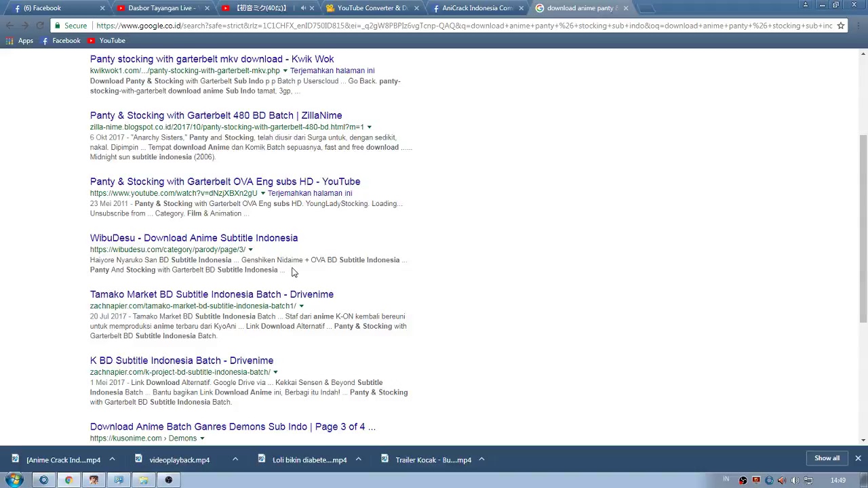Open Panty & Stocking 480 BD Batch ZillaNime
The height and width of the screenshot is (488, 868).
click(x=216, y=115)
